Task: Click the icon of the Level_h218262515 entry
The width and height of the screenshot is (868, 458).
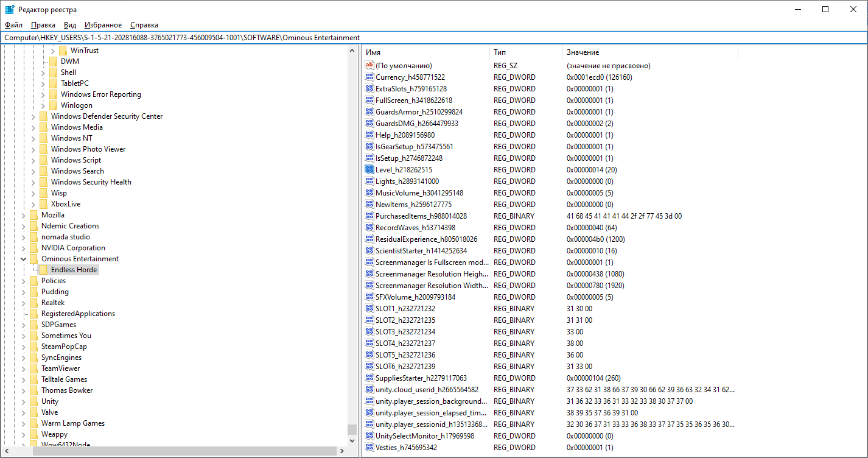Action: tap(369, 170)
